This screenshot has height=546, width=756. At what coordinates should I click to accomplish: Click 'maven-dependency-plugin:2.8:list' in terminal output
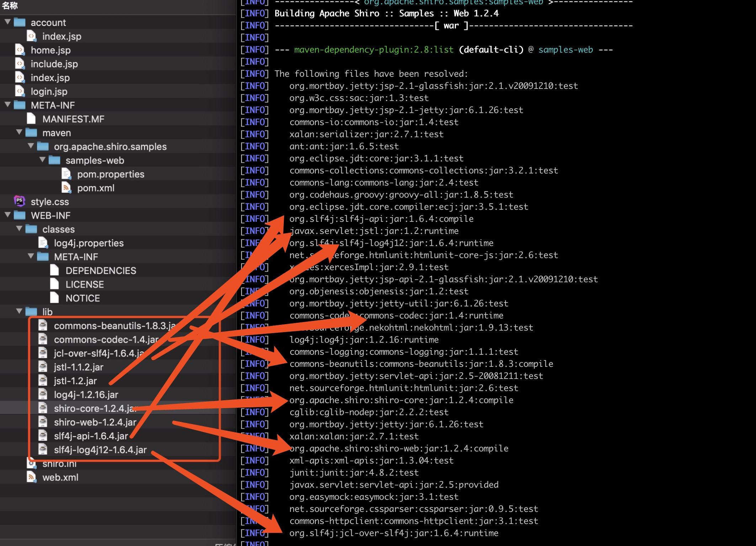374,50
